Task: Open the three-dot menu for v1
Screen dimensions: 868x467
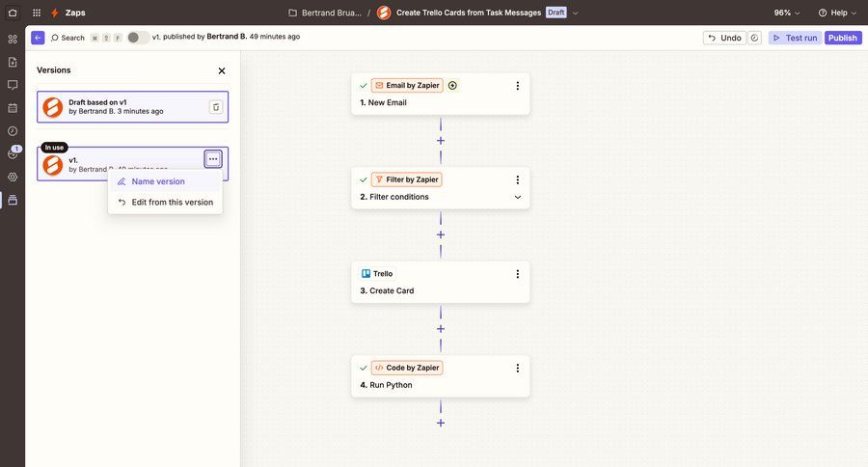Action: click(213, 159)
